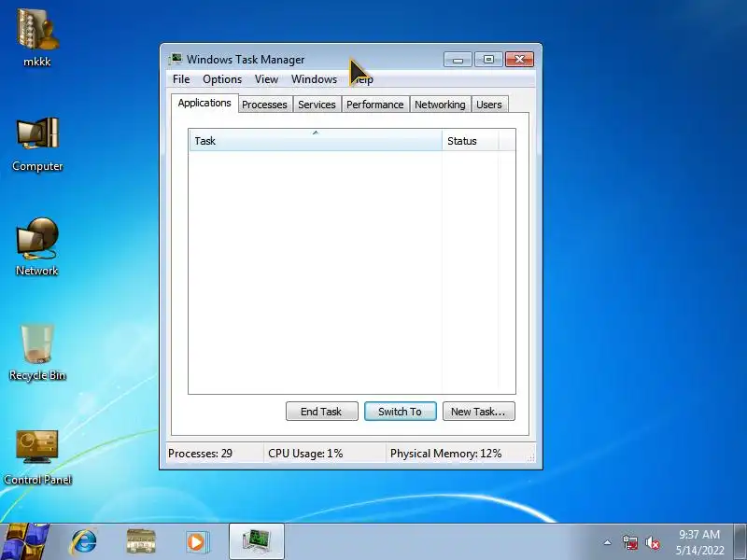This screenshot has height=560, width=747.
Task: Sort by the Status column header
Action: click(x=471, y=141)
